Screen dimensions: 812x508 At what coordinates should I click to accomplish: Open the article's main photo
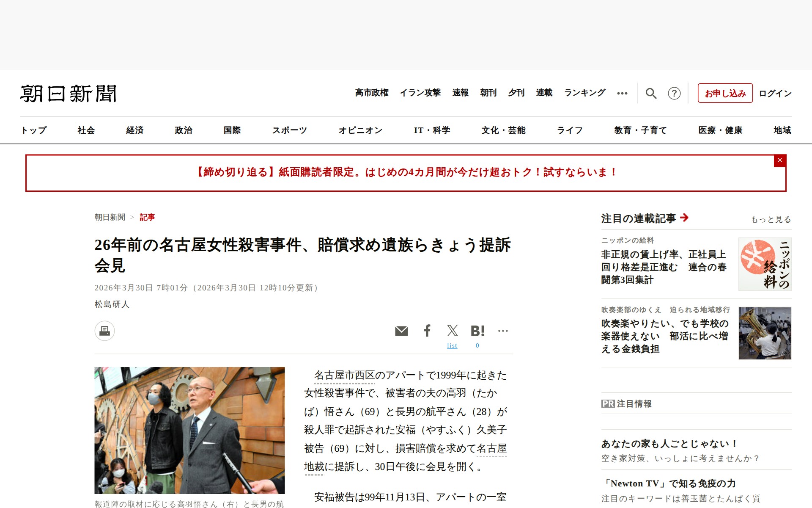coord(189,430)
